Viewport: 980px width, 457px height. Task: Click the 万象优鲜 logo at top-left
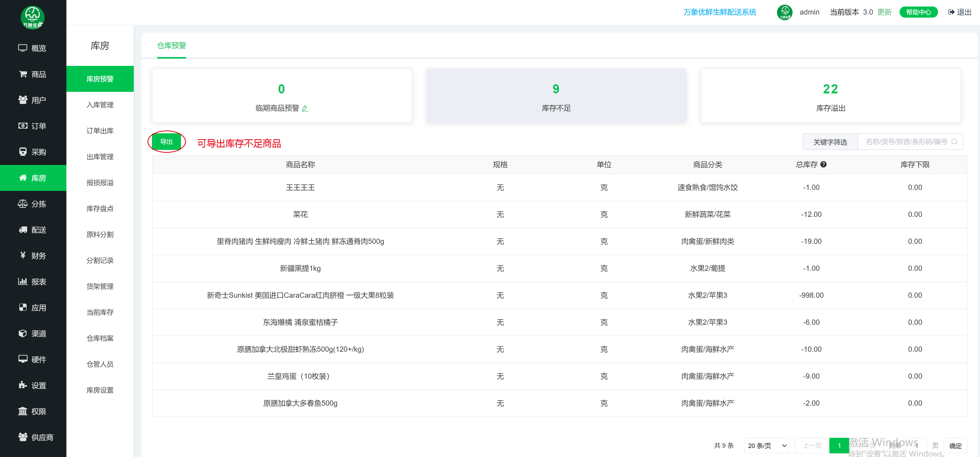33,17
